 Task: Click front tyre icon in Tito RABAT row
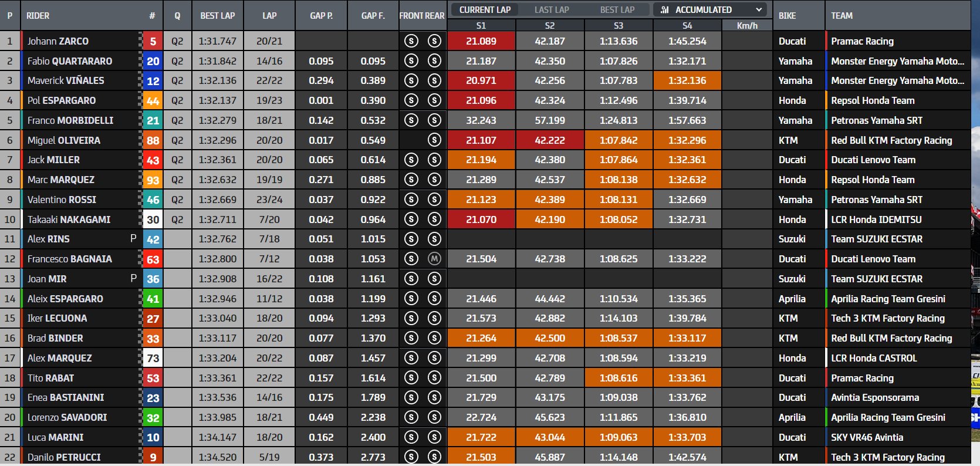tap(411, 378)
